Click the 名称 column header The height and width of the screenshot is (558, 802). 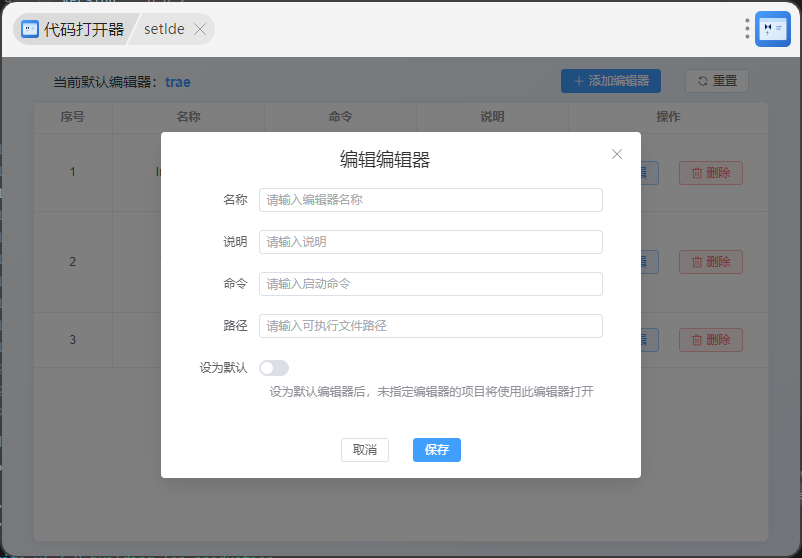188,117
